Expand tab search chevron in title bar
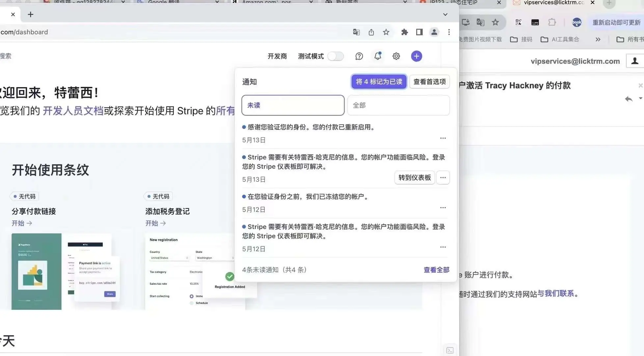Viewport: 644px width, 356px height. pos(445,15)
